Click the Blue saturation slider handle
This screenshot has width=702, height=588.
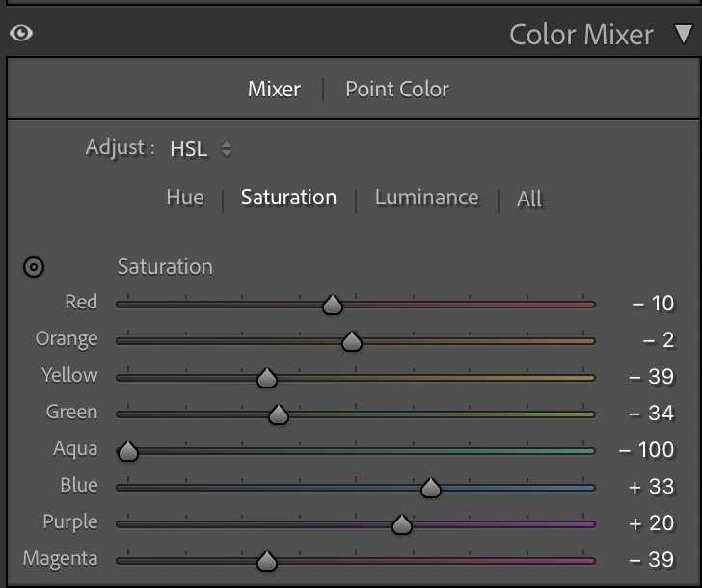[x=431, y=488]
